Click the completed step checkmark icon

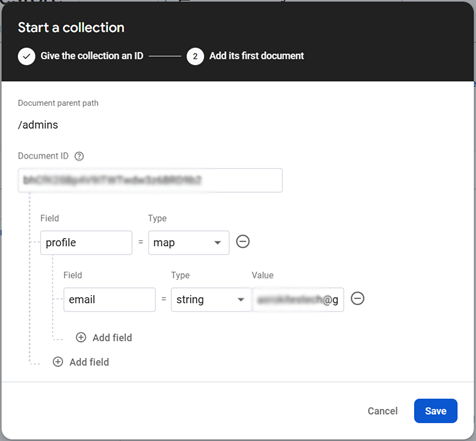pos(26,56)
